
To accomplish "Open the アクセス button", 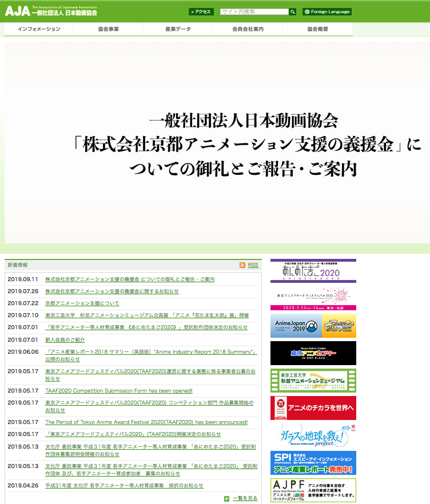I will [201, 12].
